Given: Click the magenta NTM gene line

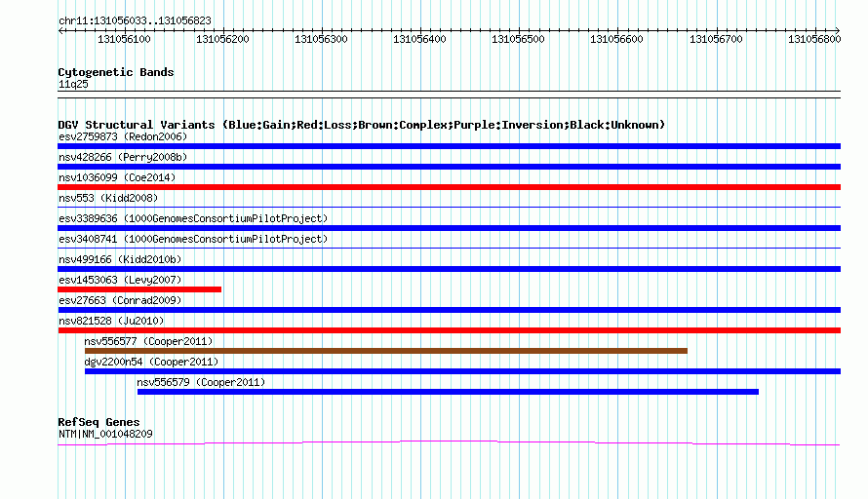Looking at the screenshot, I should [449, 442].
